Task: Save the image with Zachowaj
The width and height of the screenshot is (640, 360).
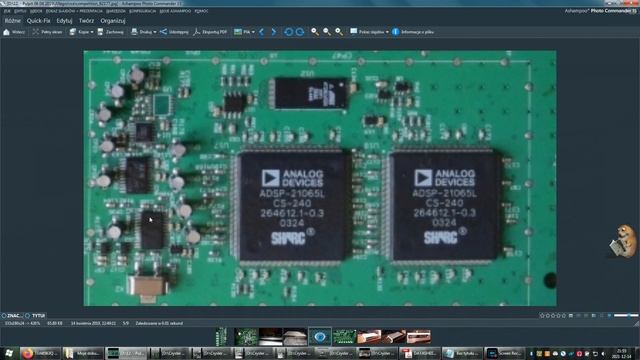Action: coord(111,32)
